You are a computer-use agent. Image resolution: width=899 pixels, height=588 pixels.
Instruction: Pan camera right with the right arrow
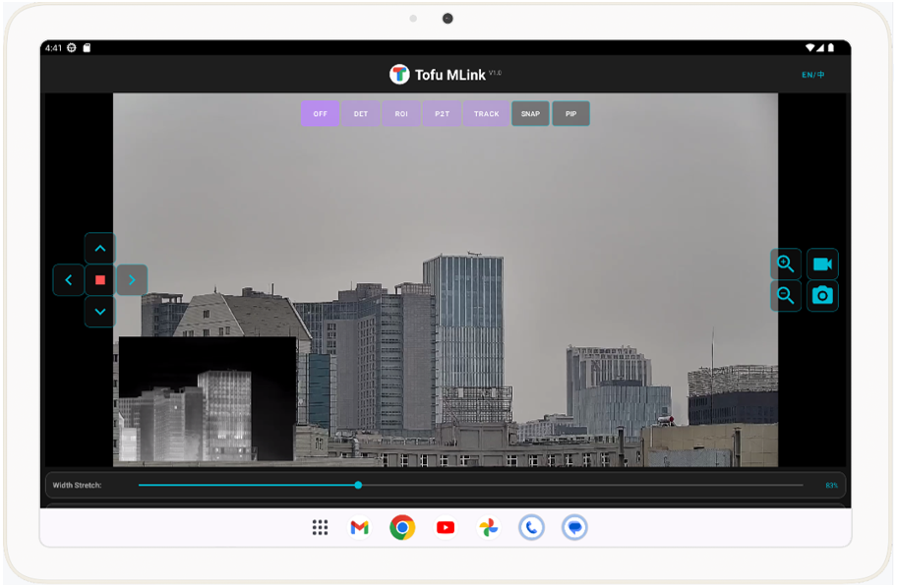tap(132, 280)
